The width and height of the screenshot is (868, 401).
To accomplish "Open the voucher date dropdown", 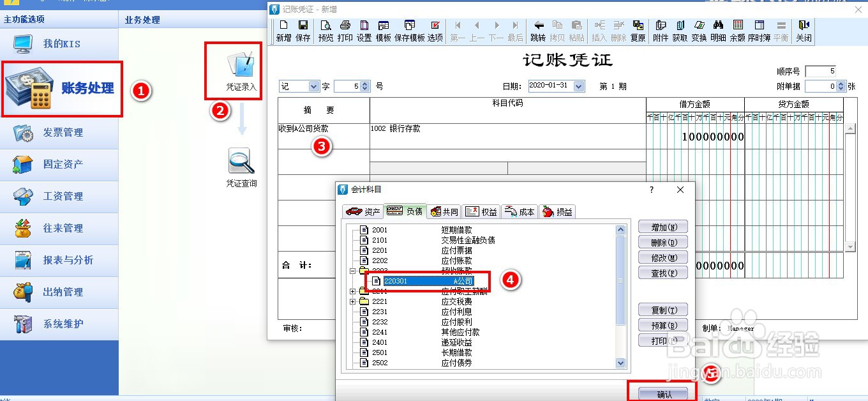I will [578, 85].
